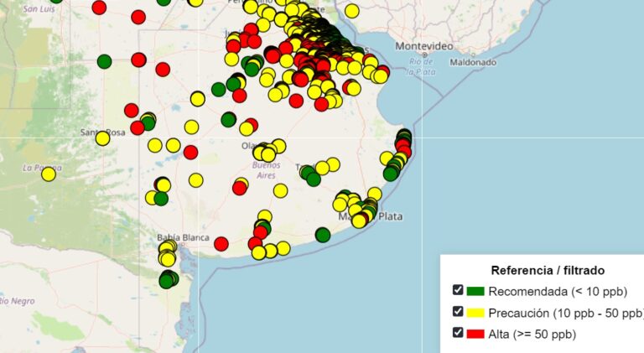Viewport: 644px width, 353px height.
Task: Click the green Recomendada legend swatch
Action: [475, 292]
